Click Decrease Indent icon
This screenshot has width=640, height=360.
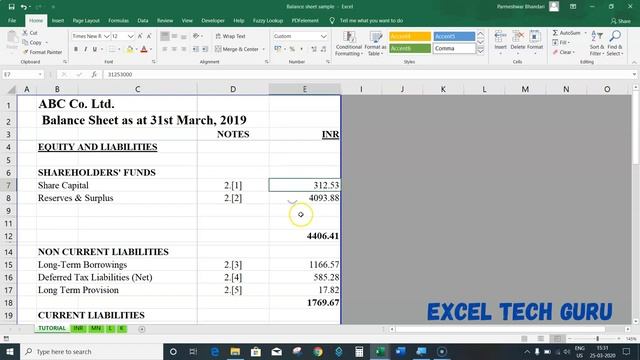(196, 49)
